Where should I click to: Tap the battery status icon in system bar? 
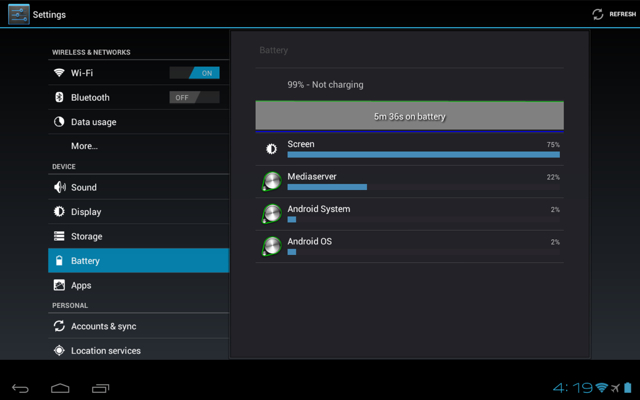point(628,387)
